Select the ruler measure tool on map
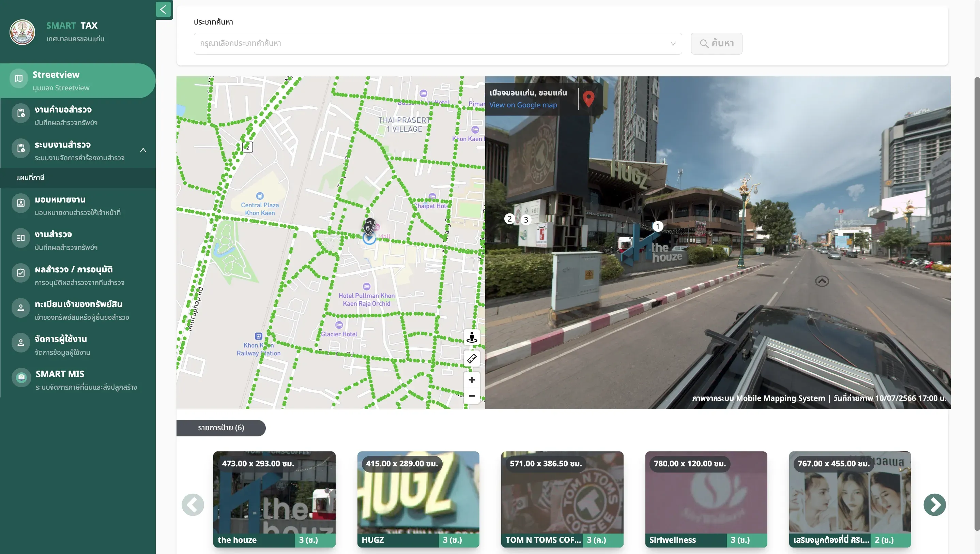This screenshot has width=980, height=554. [x=472, y=358]
